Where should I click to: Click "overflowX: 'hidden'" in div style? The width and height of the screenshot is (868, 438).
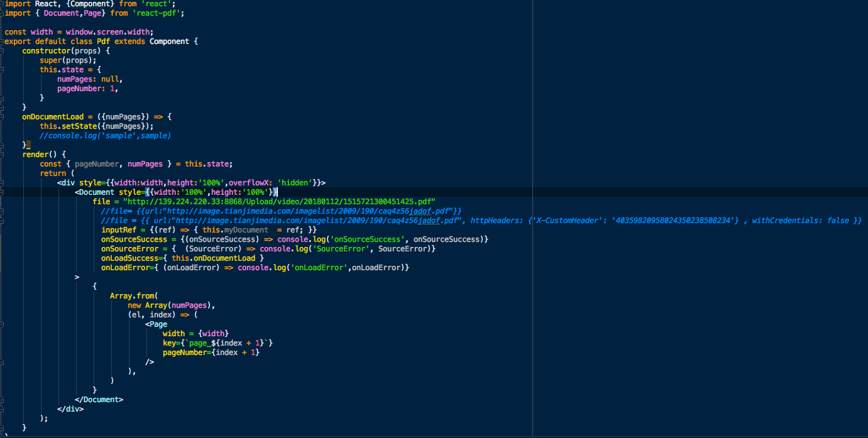point(270,183)
